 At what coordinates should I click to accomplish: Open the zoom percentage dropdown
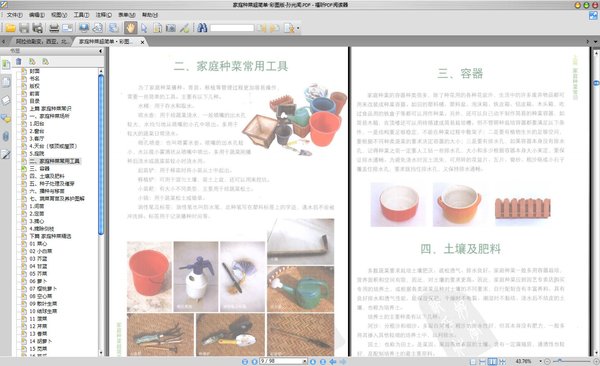coord(540,361)
